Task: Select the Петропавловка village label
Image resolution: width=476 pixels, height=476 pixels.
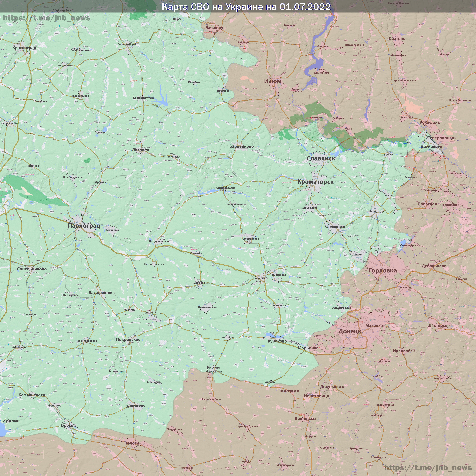Action: (159, 241)
